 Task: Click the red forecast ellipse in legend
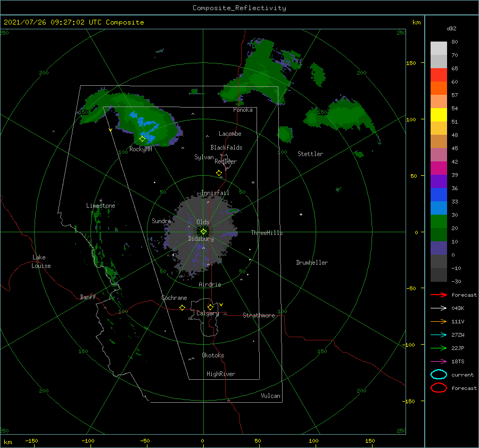(x=439, y=388)
